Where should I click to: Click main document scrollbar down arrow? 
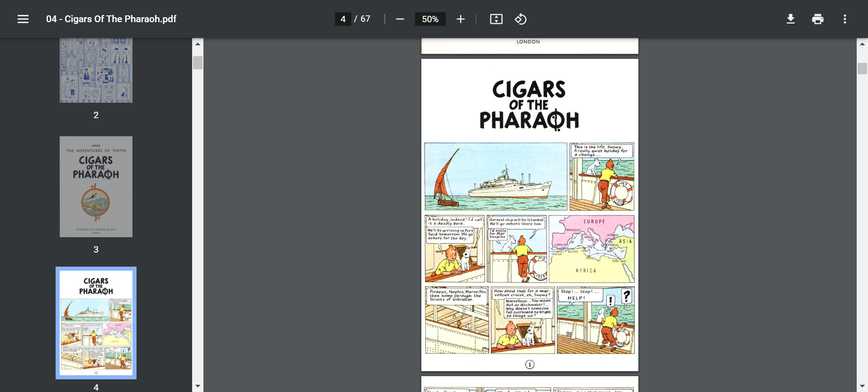(x=862, y=386)
